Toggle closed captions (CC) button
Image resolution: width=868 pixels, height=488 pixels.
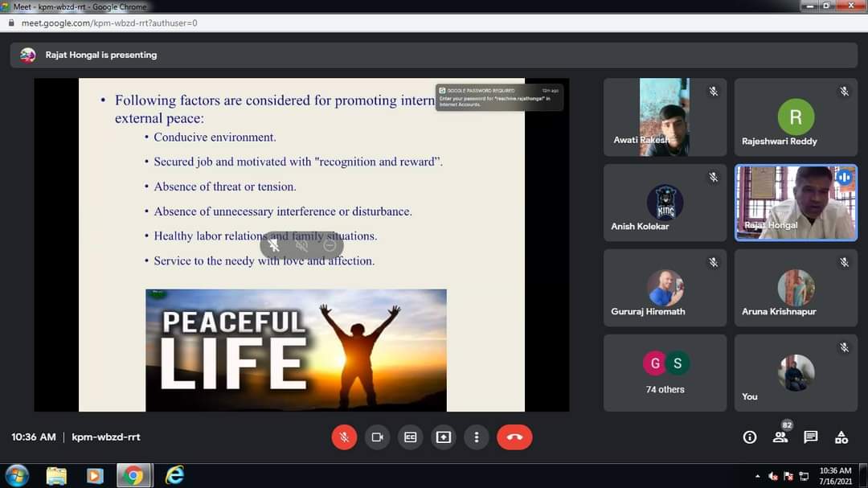tap(410, 437)
